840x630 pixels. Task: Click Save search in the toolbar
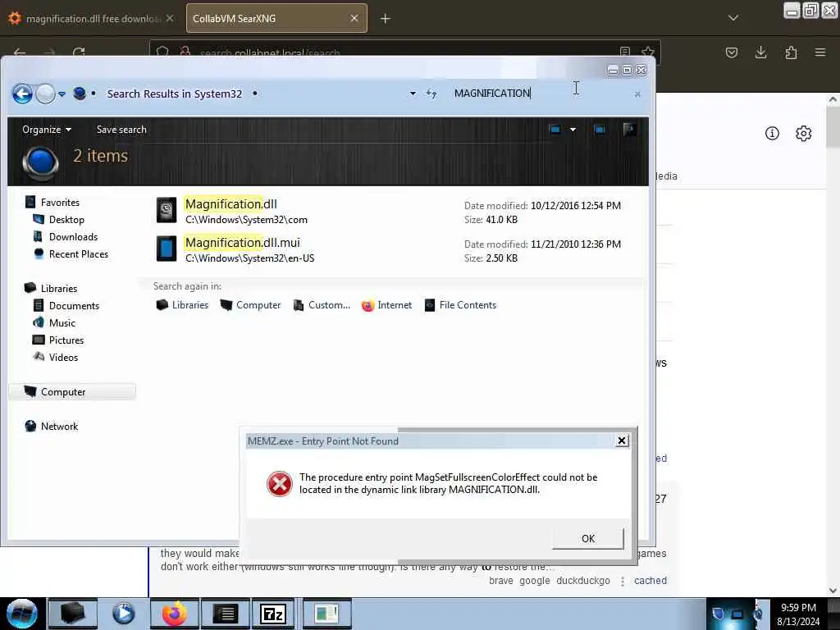[x=121, y=130]
